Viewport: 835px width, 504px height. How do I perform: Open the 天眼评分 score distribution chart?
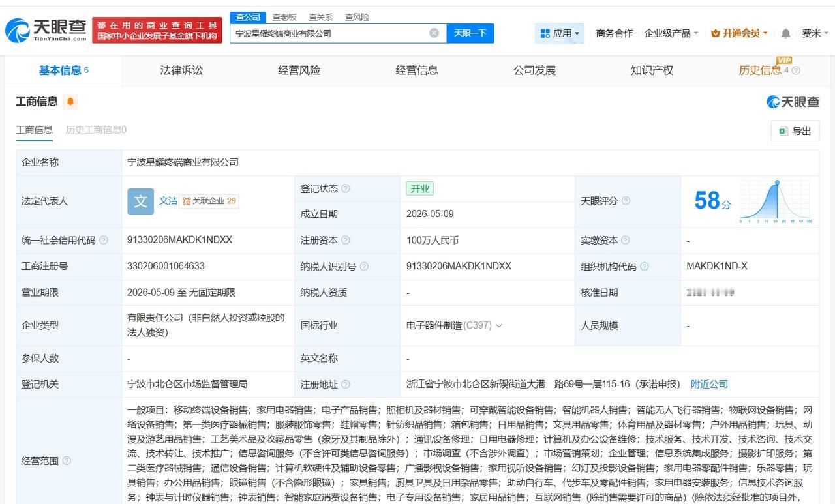[x=776, y=202]
